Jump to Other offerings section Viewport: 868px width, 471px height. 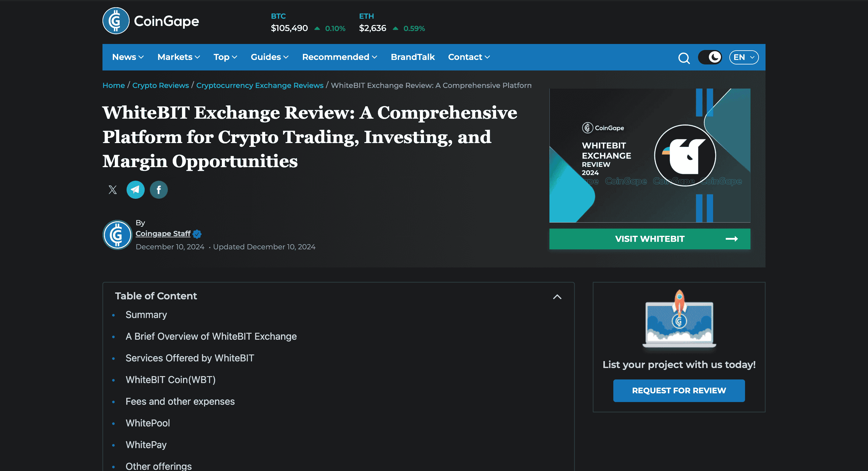[x=158, y=466]
